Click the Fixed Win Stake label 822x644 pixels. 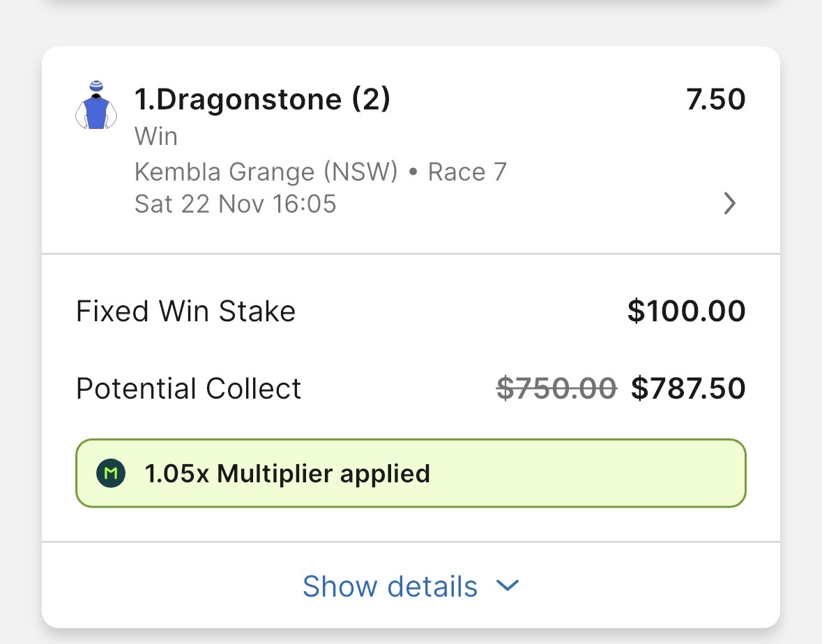point(185,311)
